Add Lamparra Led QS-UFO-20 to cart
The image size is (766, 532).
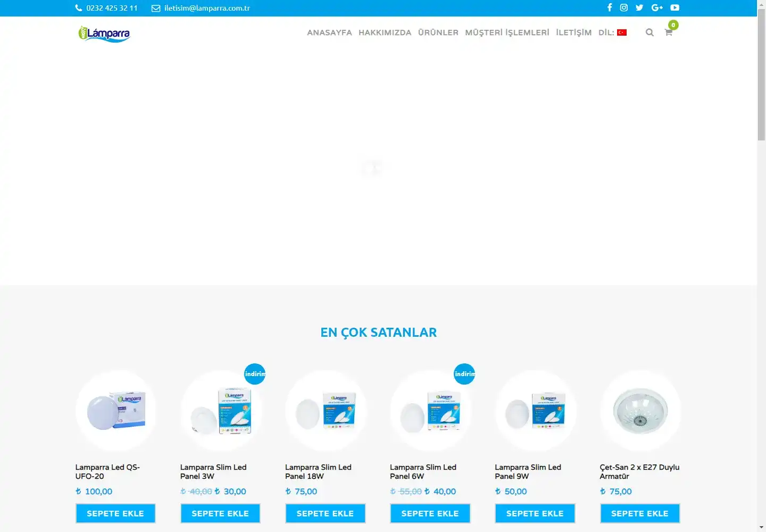[115, 513]
